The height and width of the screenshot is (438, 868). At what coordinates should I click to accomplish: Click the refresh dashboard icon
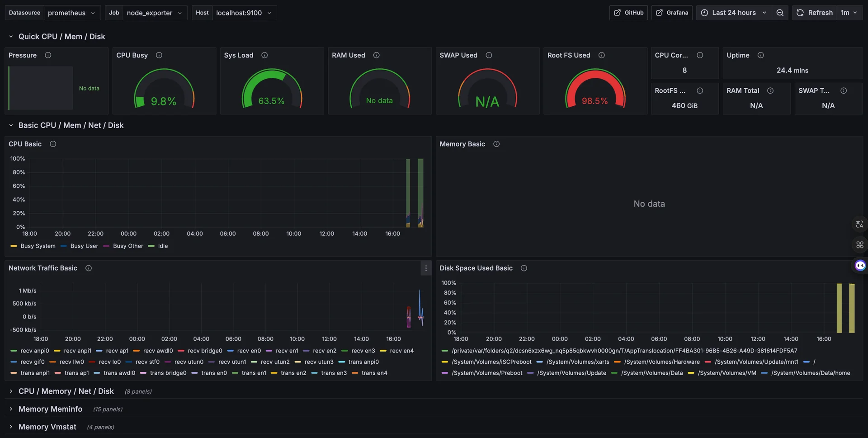pyautogui.click(x=800, y=13)
